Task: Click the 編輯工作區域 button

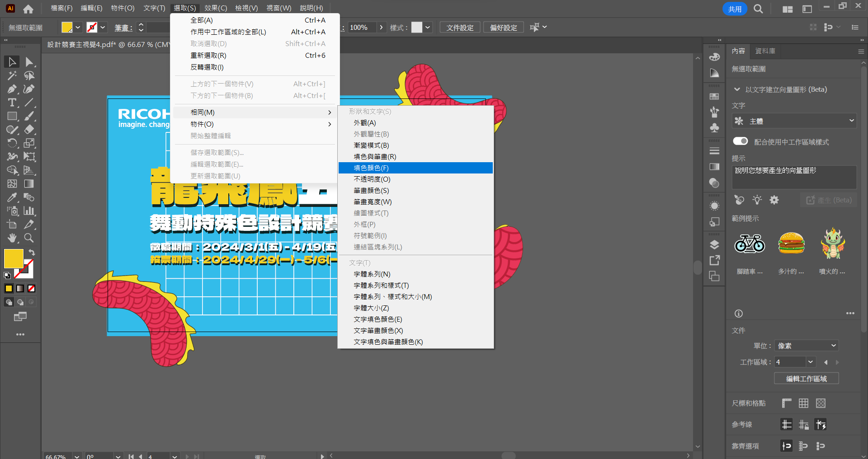Action: (807, 379)
